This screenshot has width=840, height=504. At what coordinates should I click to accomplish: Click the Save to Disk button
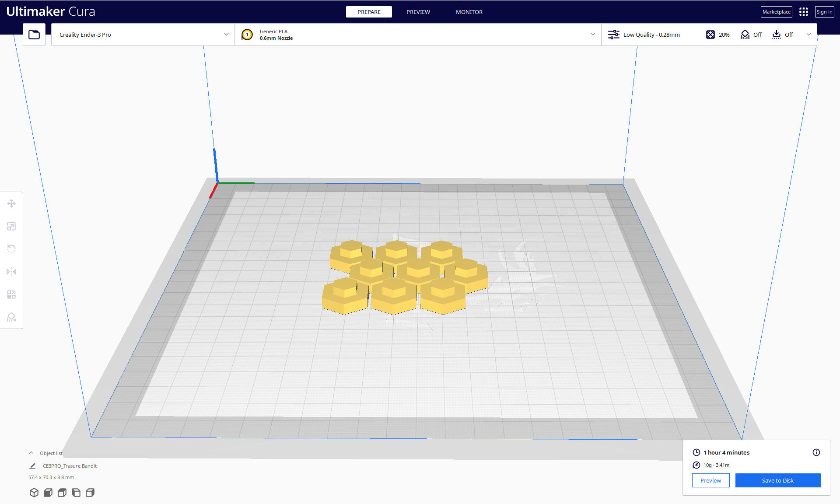[x=777, y=480]
